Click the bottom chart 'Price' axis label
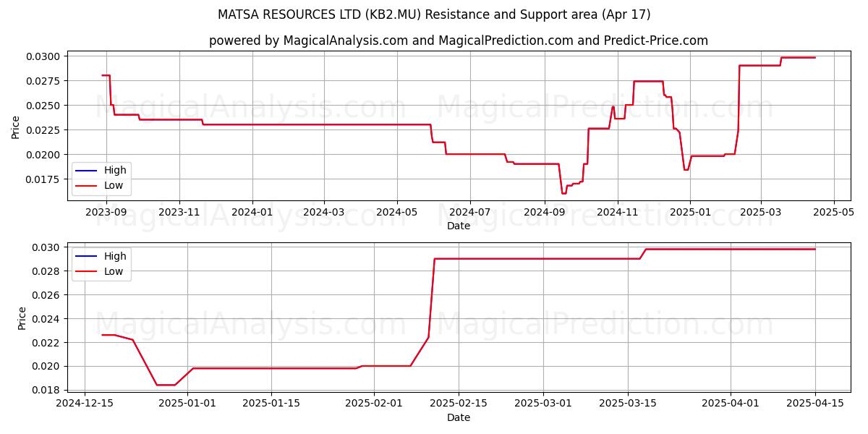868x434 pixels. [22, 318]
